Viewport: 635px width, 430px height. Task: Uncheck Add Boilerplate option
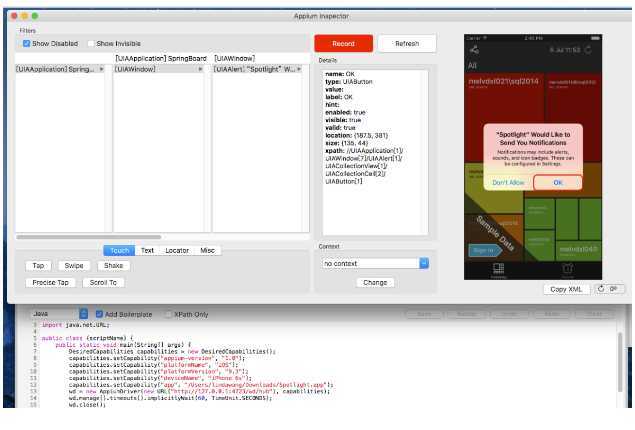pos(99,314)
